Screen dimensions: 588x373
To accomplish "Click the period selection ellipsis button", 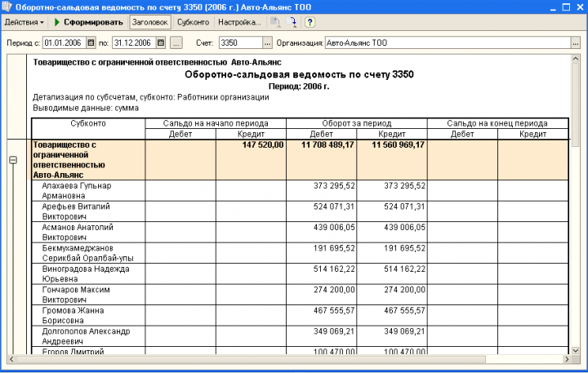I will click(176, 42).
